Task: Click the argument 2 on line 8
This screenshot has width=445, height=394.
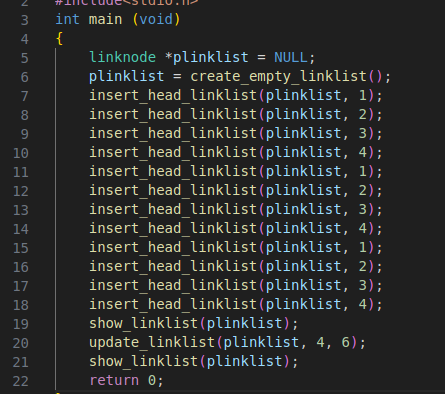Action: 363,115
